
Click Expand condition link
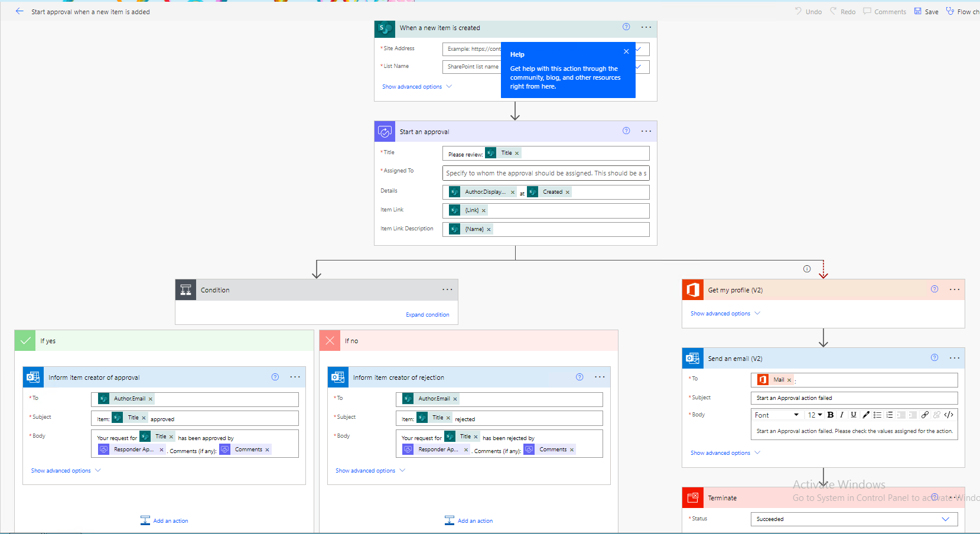tap(428, 315)
